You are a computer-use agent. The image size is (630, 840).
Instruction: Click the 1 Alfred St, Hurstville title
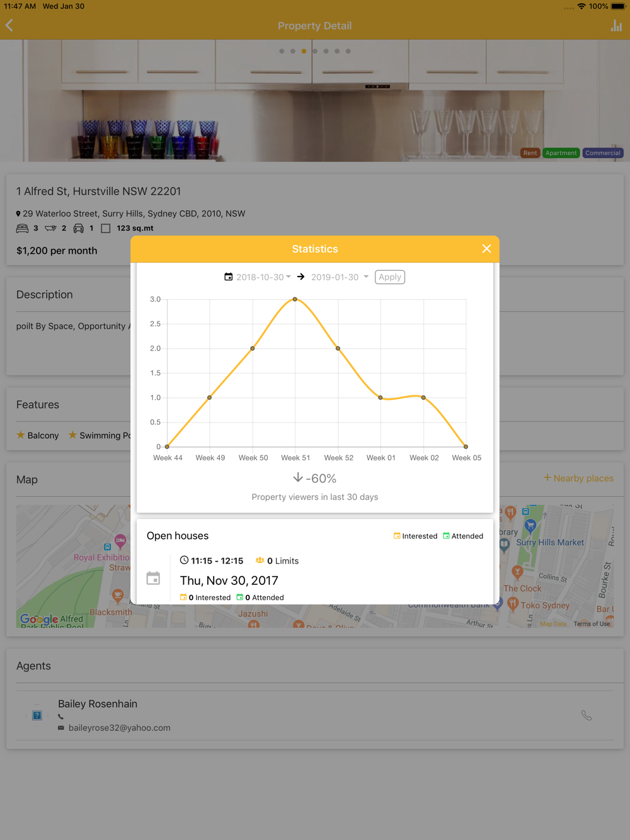pyautogui.click(x=98, y=191)
